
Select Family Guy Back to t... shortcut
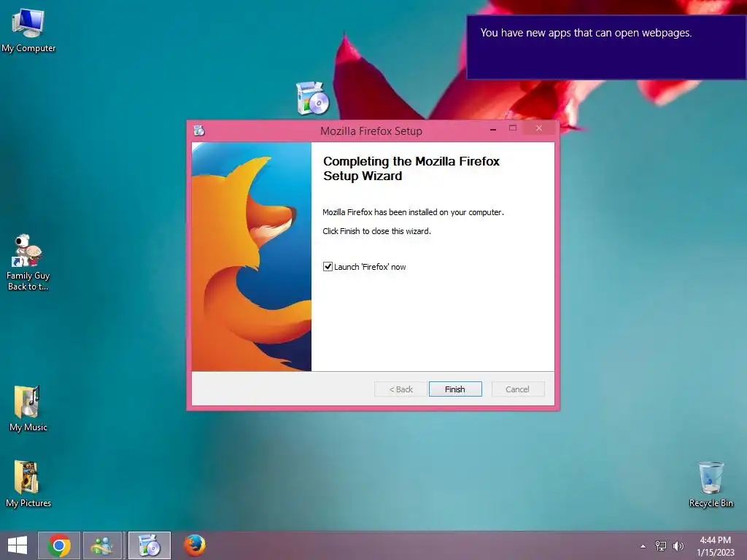[x=28, y=262]
